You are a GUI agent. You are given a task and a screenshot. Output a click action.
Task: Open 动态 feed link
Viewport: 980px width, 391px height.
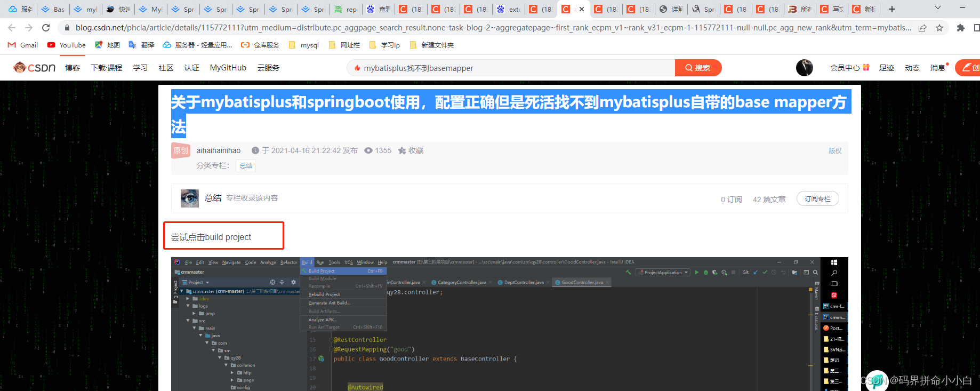[912, 68]
